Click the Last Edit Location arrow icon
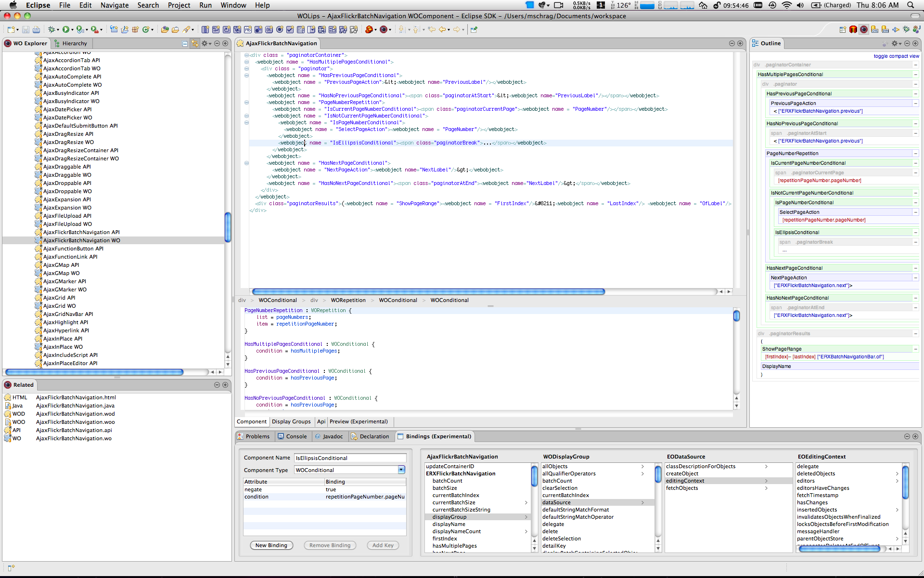The image size is (924, 578). click(432, 30)
